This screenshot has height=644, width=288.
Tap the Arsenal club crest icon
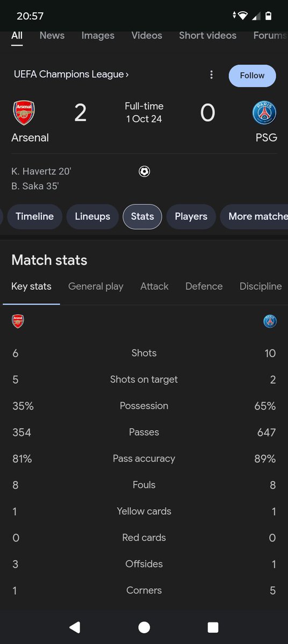click(24, 113)
